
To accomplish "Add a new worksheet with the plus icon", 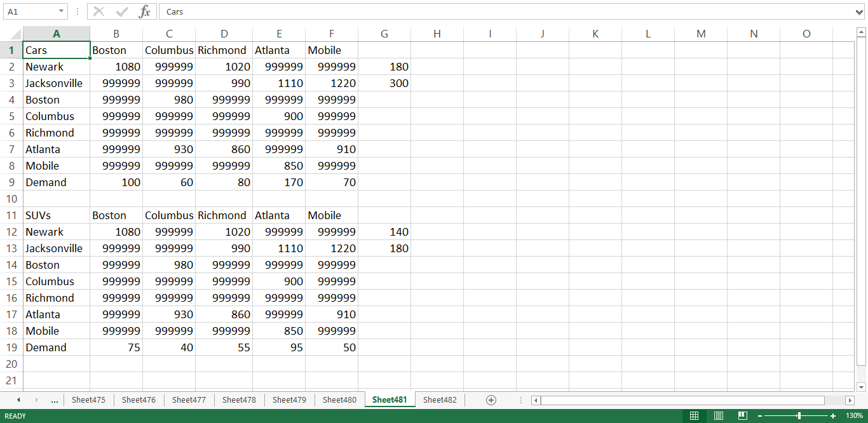I will 491,399.
